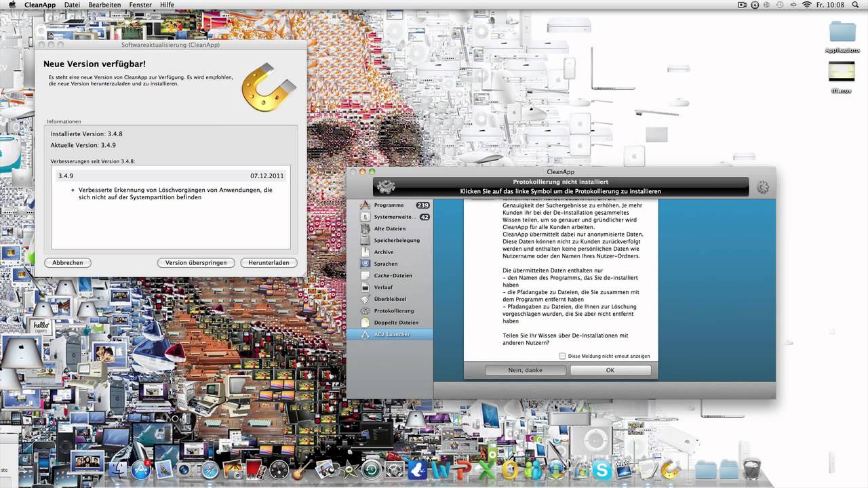Select Programme in the CleanApp sidebar

(x=390, y=205)
